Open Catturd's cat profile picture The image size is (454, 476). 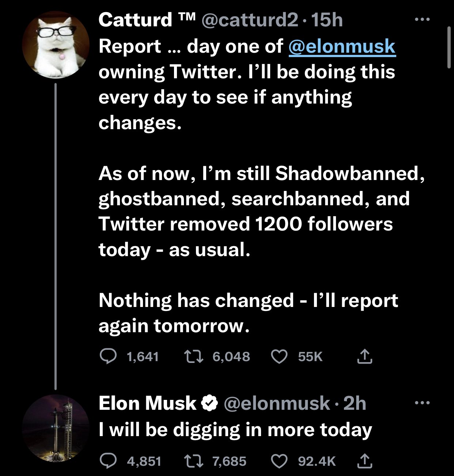click(56, 44)
